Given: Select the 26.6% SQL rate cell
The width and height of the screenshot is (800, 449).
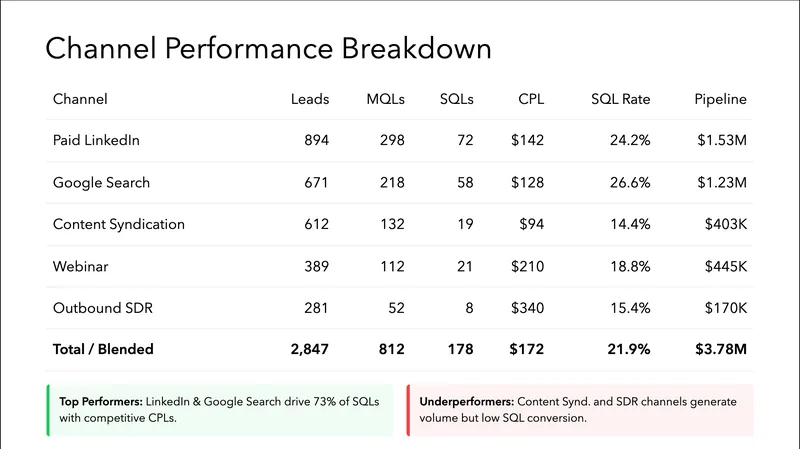Looking at the screenshot, I should tap(630, 183).
